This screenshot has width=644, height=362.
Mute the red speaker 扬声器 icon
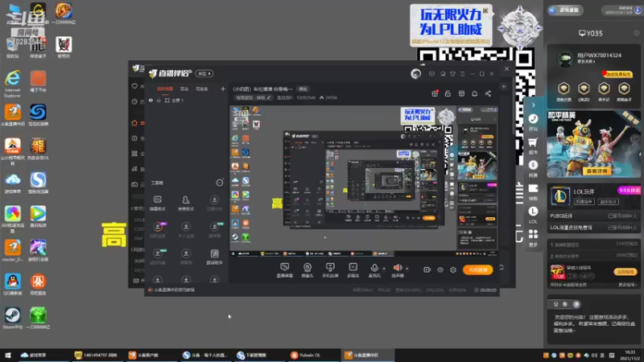click(398, 270)
